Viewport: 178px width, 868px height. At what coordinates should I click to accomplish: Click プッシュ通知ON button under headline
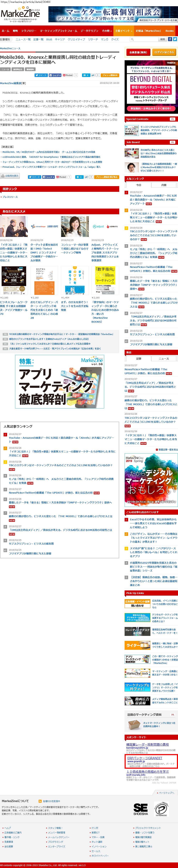(110, 75)
